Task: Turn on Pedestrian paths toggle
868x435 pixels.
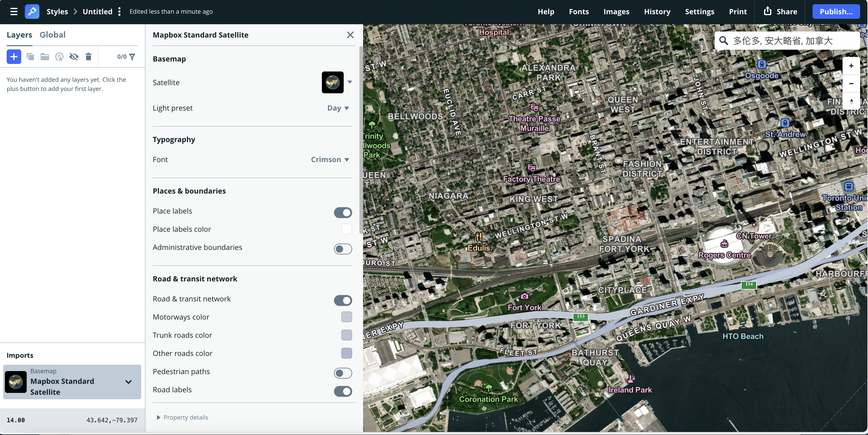Action: coord(343,373)
